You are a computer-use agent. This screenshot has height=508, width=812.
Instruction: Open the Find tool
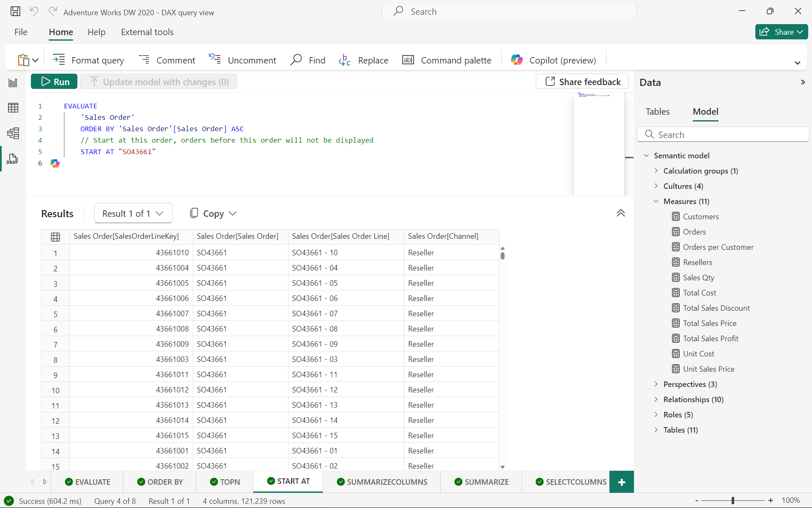pos(308,60)
